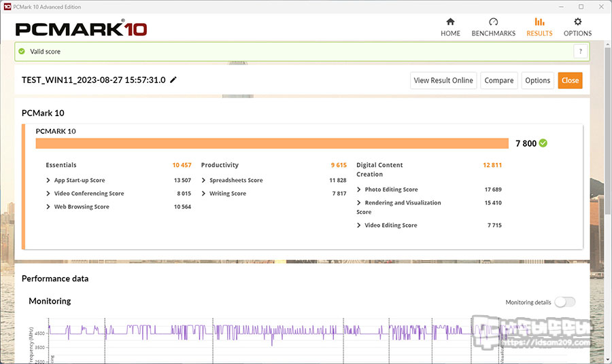Open result Options button
Viewport: 612px width, 364px height.
[537, 80]
